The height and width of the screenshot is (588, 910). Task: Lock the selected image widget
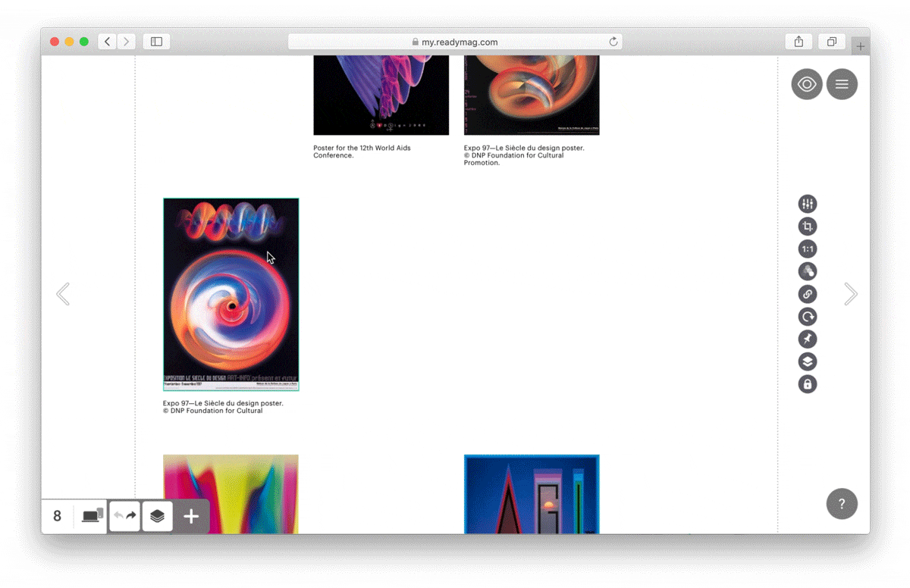pos(807,384)
